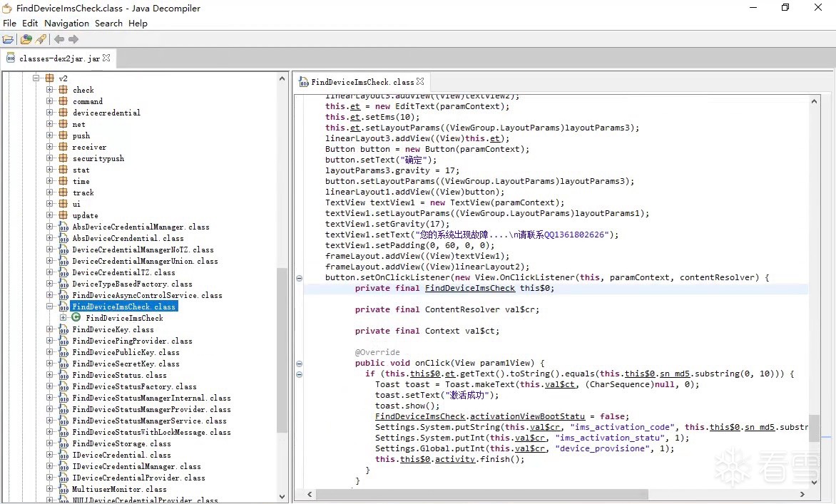Select DeviceCredentialManagerUnion.class in tree
The image size is (836, 504).
145,261
